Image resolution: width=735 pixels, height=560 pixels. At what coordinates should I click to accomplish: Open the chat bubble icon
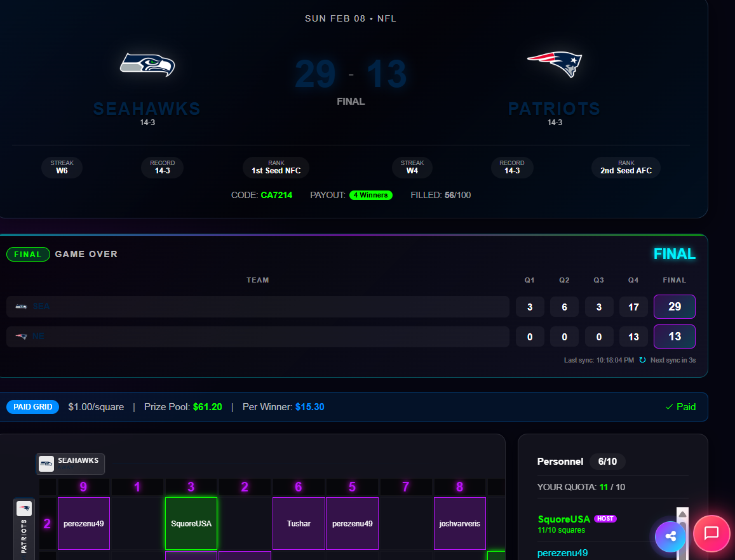coord(711,534)
